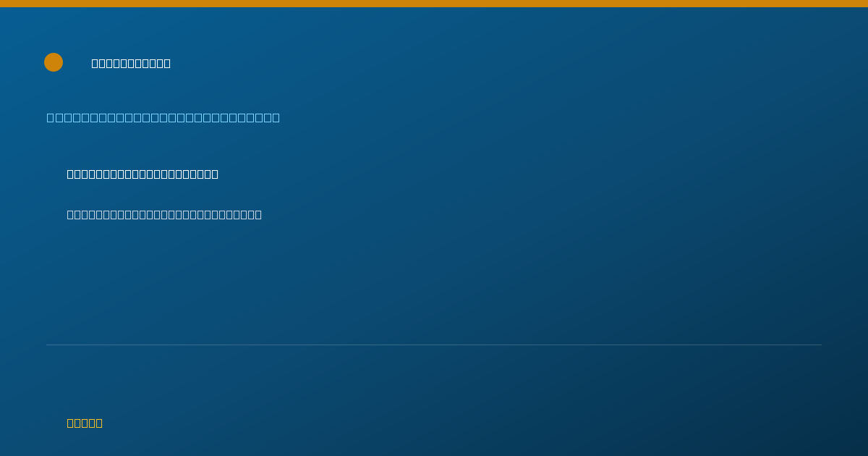Select the white header text beside the circle
The height and width of the screenshot is (456, 868).
click(131, 63)
